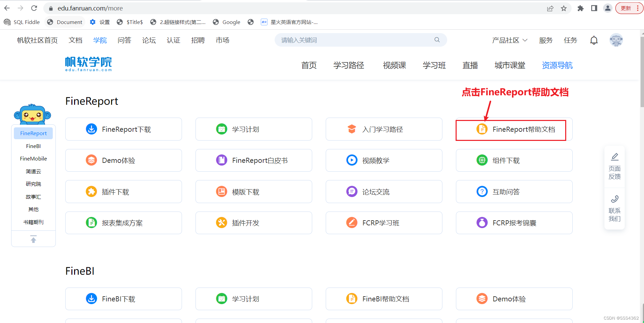
Task: Open the 首页 tab in 帆软学院 nav
Action: (309, 65)
